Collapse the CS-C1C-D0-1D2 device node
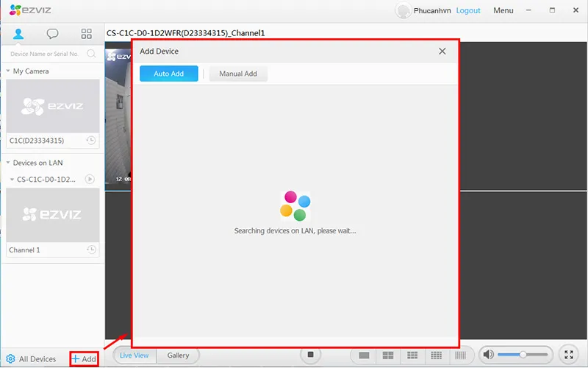The width and height of the screenshot is (588, 368). coord(12,180)
